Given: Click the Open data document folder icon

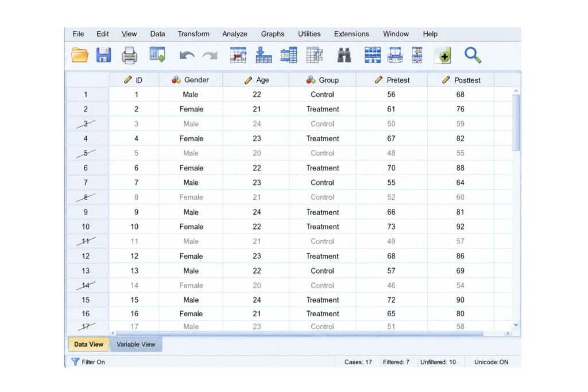Looking at the screenshot, I should (80, 56).
